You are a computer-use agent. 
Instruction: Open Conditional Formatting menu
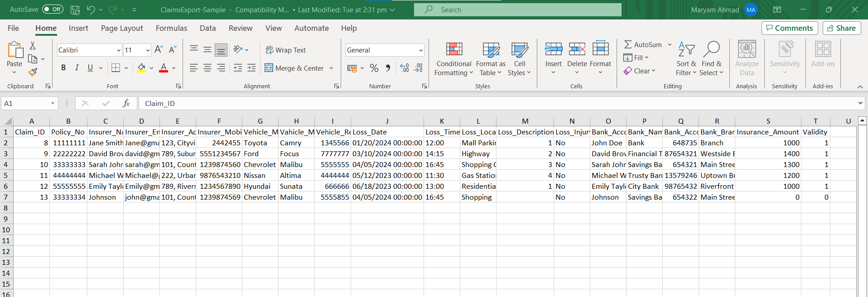[x=453, y=59]
